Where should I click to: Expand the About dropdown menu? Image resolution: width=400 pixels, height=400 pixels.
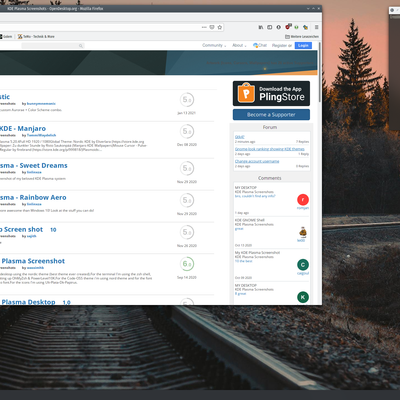[x=239, y=45]
